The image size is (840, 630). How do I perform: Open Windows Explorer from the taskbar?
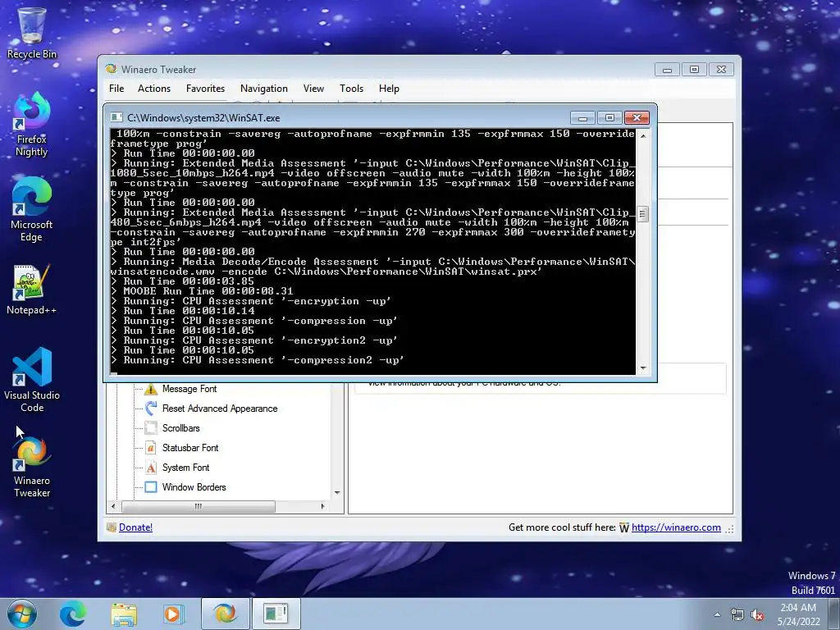pyautogui.click(x=124, y=614)
